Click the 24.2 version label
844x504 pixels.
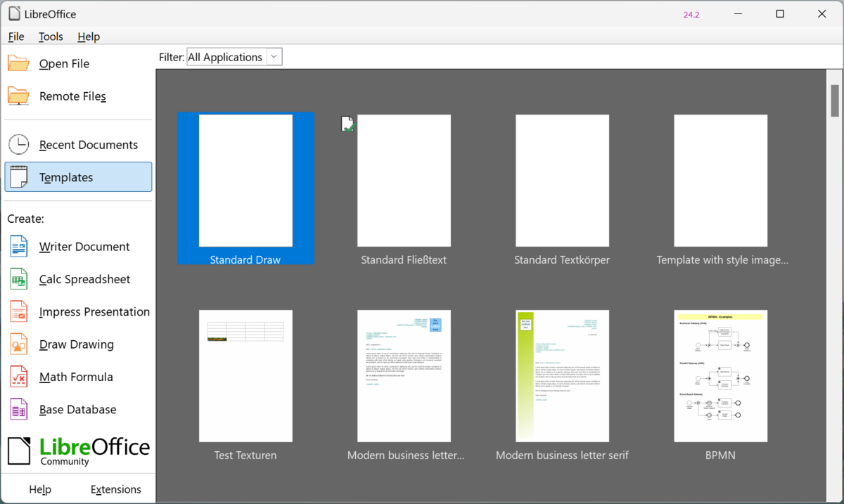[691, 15]
